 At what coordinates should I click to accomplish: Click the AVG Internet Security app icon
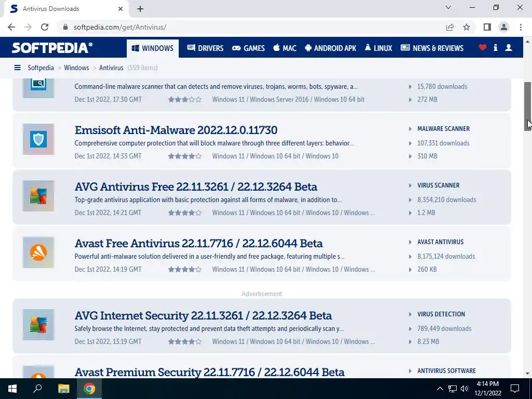point(38,325)
